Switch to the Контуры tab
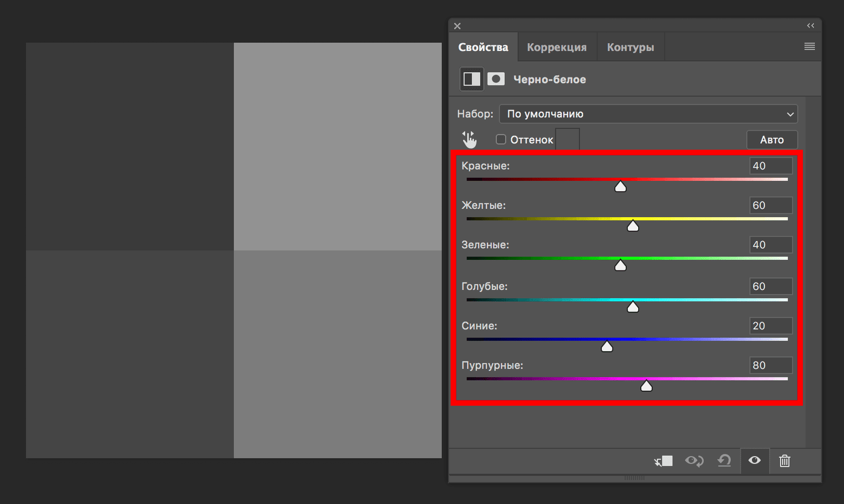The width and height of the screenshot is (844, 504). [x=630, y=47]
